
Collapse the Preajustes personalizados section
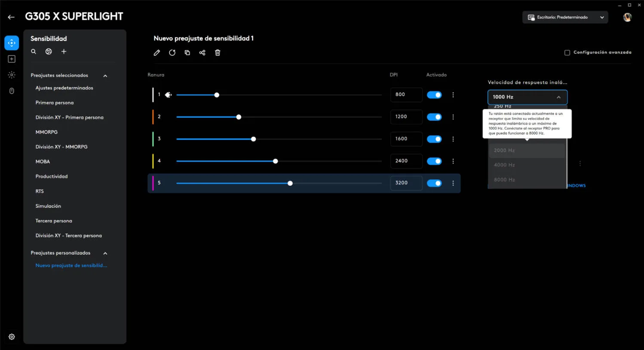pyautogui.click(x=105, y=253)
